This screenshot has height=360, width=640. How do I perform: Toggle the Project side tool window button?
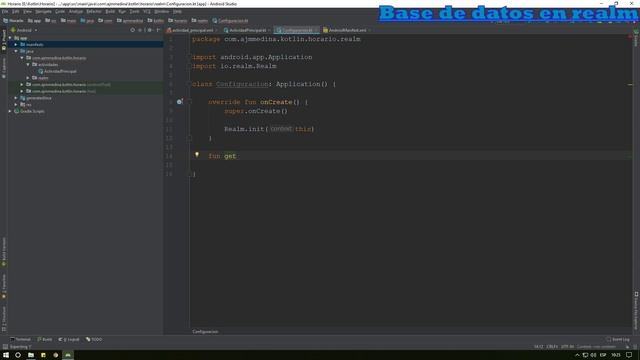click(x=4, y=40)
